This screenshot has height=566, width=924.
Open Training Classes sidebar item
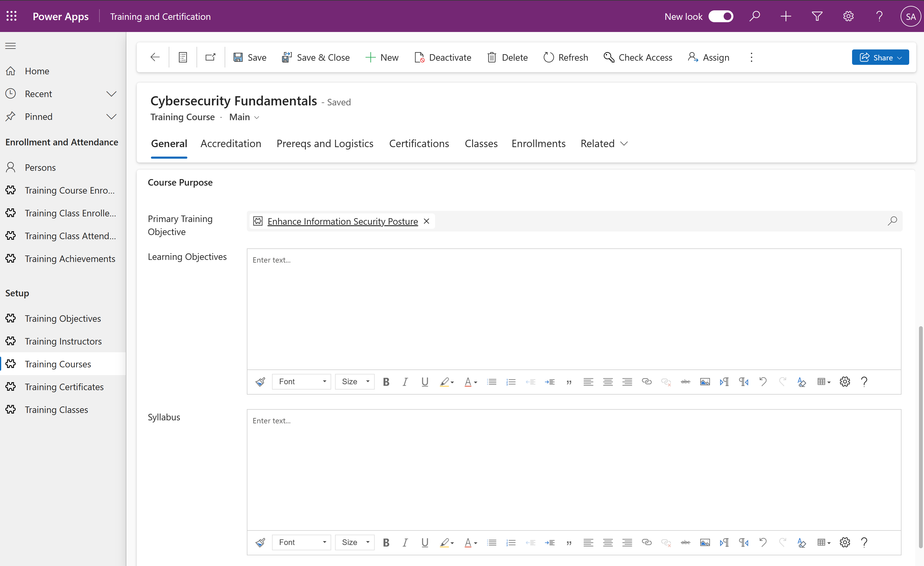click(63, 410)
